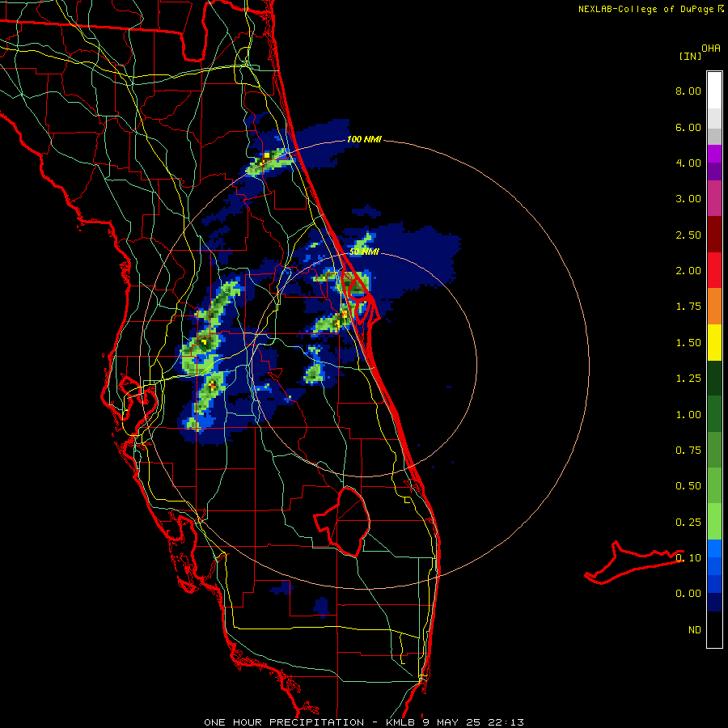
Task: Select the bright red swatch beside 2.00
Action: coord(714,270)
